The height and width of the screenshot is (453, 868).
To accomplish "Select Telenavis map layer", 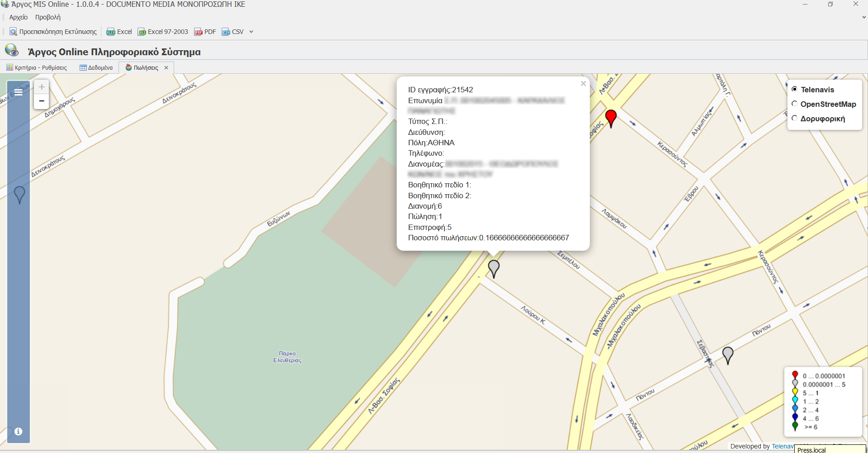I will [x=794, y=89].
